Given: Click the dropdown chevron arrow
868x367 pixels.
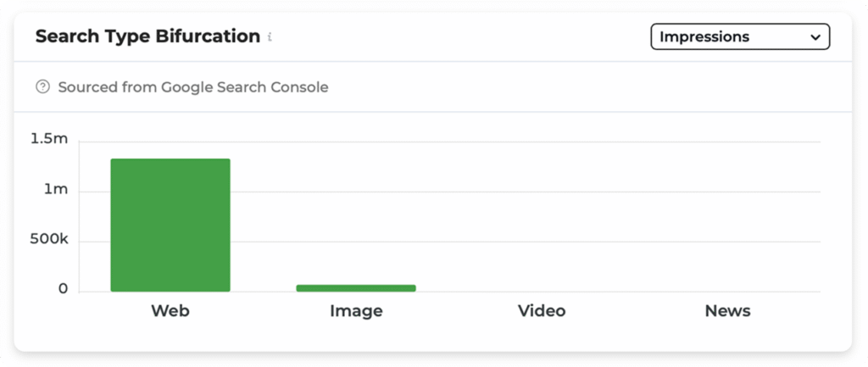Looking at the screenshot, I should (815, 37).
